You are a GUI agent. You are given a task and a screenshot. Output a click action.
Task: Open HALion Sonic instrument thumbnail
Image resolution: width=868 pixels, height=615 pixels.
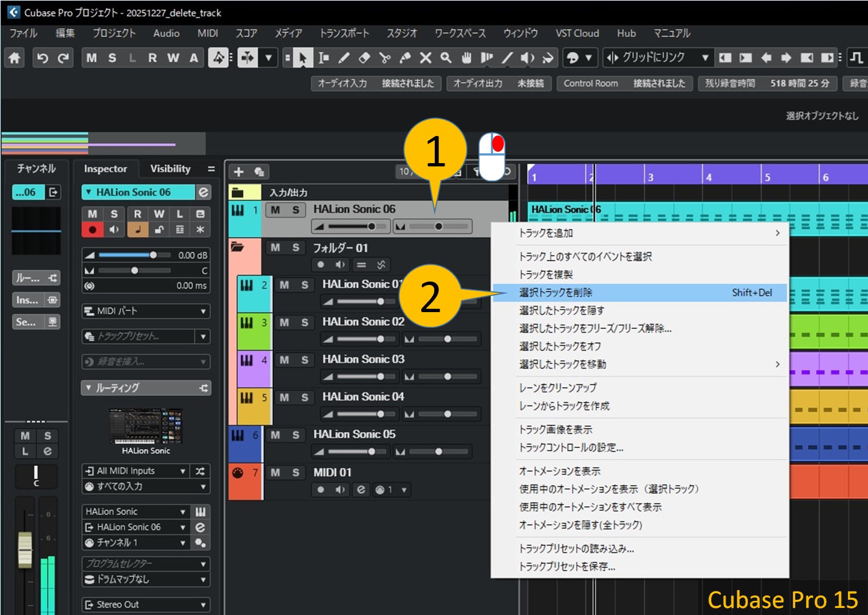pyautogui.click(x=145, y=427)
